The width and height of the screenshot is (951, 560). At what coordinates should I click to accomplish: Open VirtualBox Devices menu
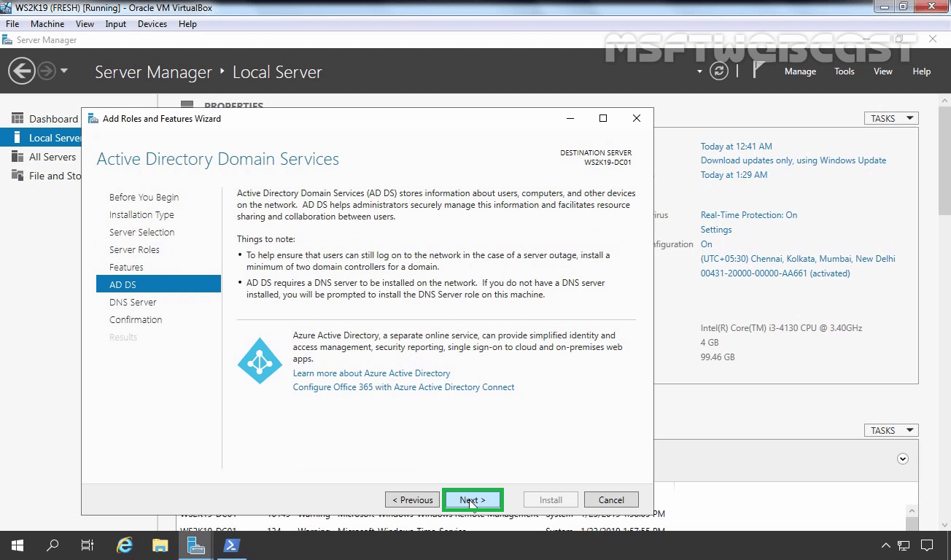pyautogui.click(x=152, y=24)
